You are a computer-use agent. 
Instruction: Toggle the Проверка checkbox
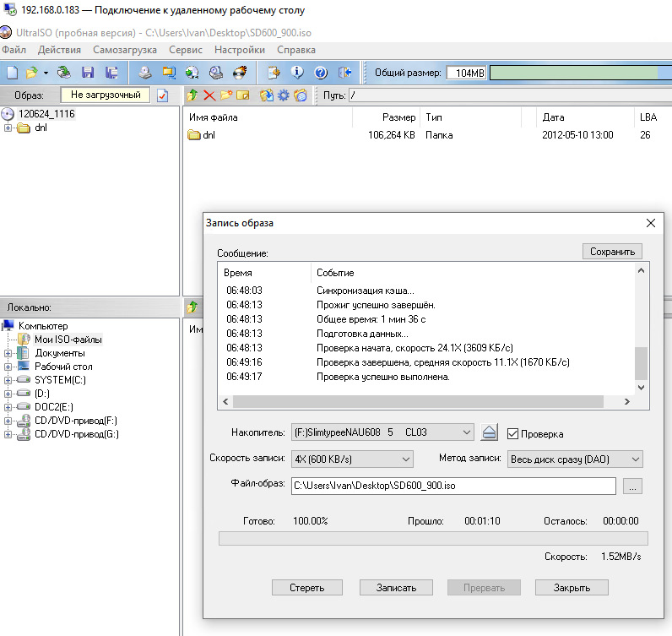click(x=512, y=434)
